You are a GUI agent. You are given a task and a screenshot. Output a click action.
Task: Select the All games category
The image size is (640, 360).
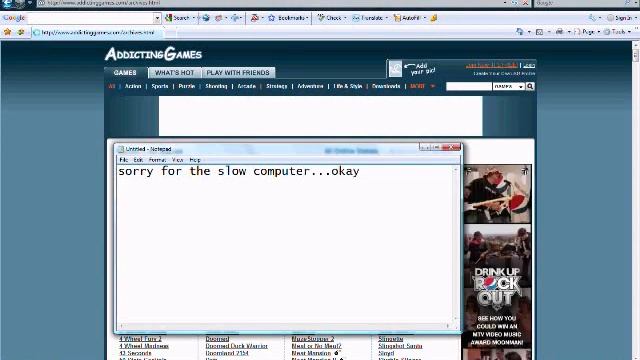pyautogui.click(x=111, y=86)
